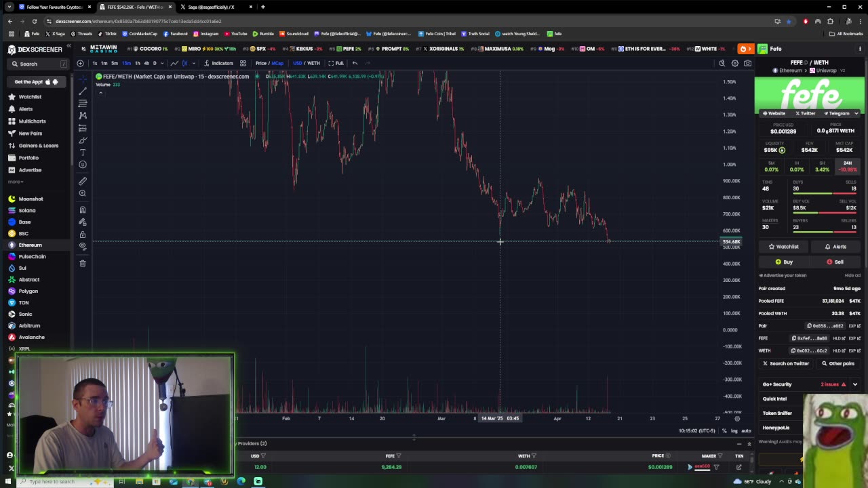Open the Indicators menu

point(218,63)
